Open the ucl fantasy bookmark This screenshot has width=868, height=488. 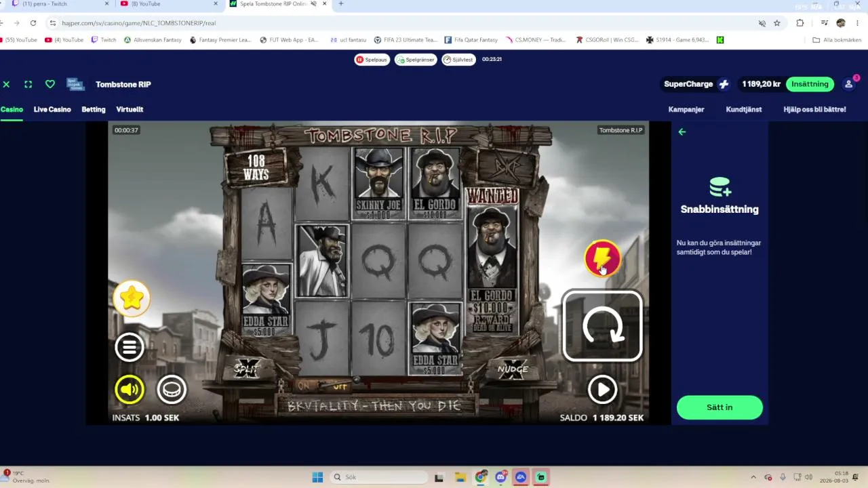coord(349,40)
